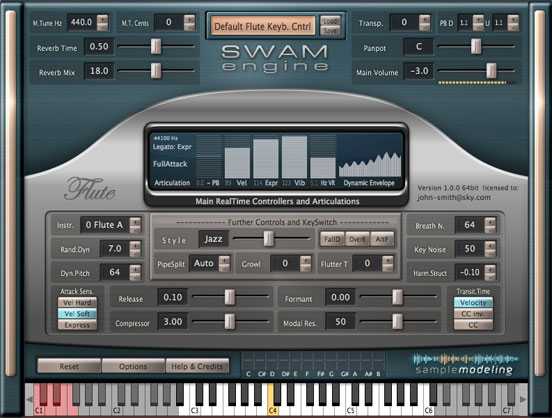Viewport: 552px width, 418px height.
Task: Select Vel Soft attack sensitivity
Action: click(x=77, y=314)
